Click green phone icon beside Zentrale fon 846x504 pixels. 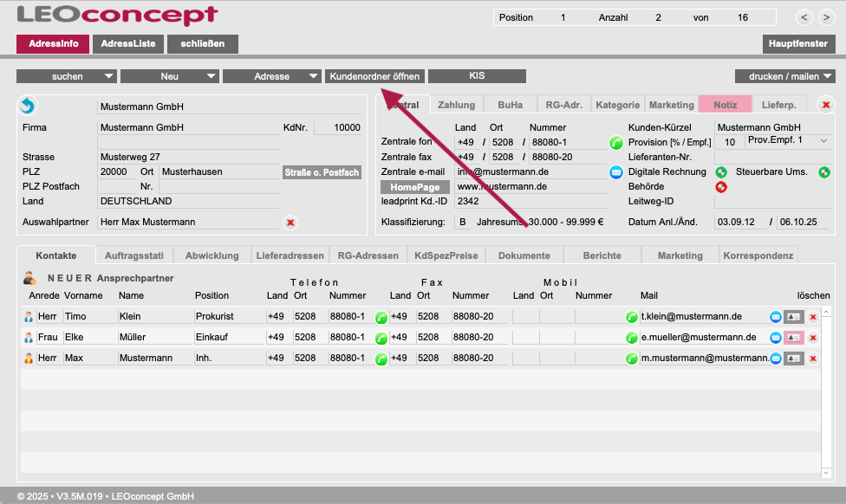coord(616,143)
